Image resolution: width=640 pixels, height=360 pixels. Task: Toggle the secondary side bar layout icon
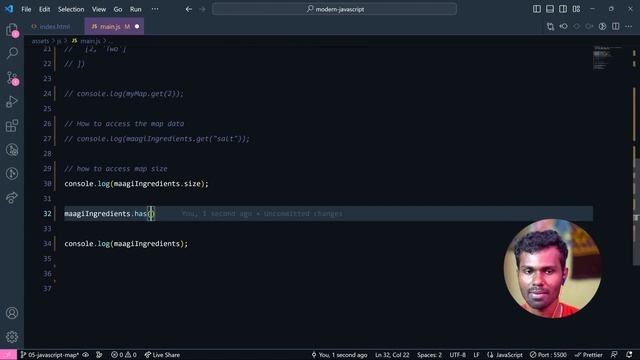[563, 9]
